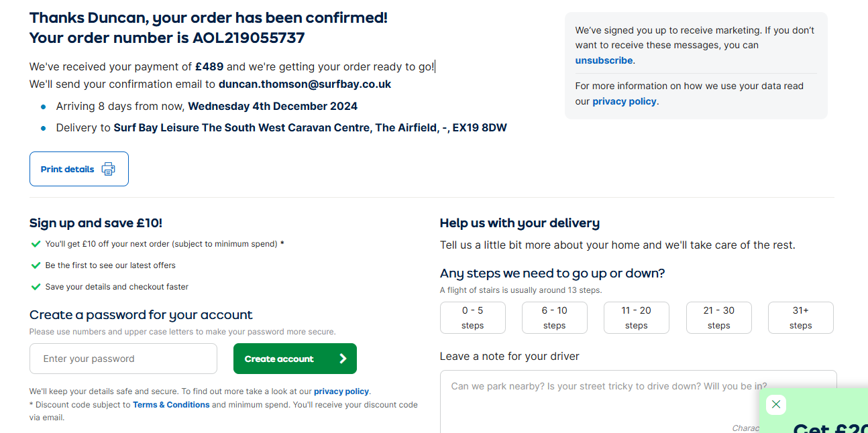Viewport: 868px width, 433px height.
Task: Choose the 21 - 30 steps option
Action: pyautogui.click(x=718, y=318)
